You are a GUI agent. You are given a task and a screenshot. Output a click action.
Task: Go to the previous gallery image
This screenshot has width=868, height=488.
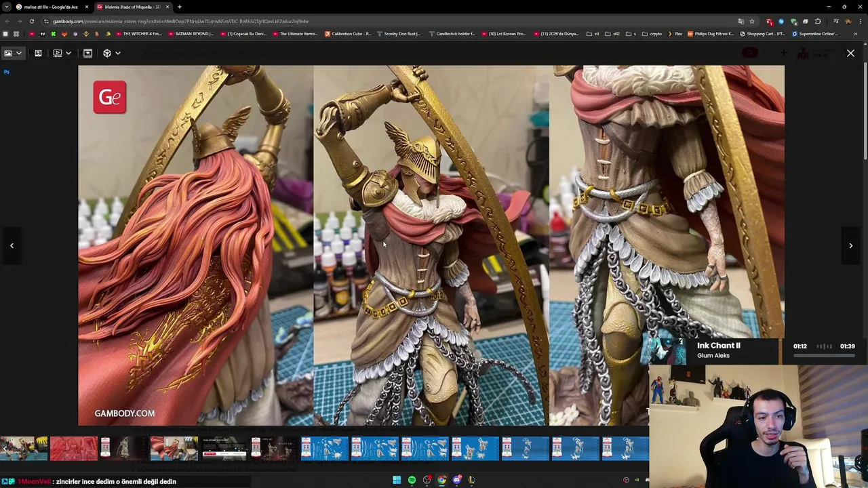[x=12, y=245]
